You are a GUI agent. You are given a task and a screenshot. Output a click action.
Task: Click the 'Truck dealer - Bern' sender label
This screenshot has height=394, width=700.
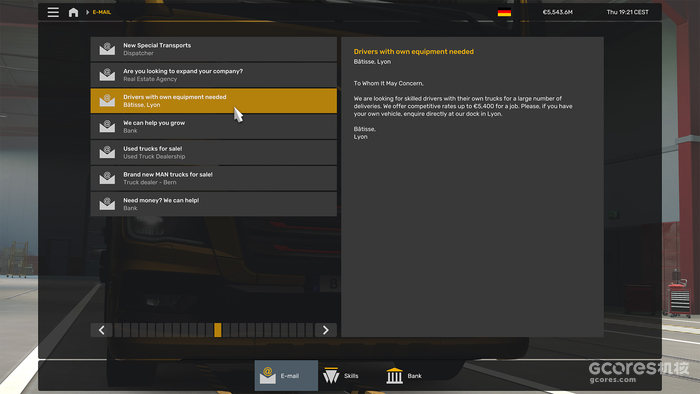tap(150, 182)
